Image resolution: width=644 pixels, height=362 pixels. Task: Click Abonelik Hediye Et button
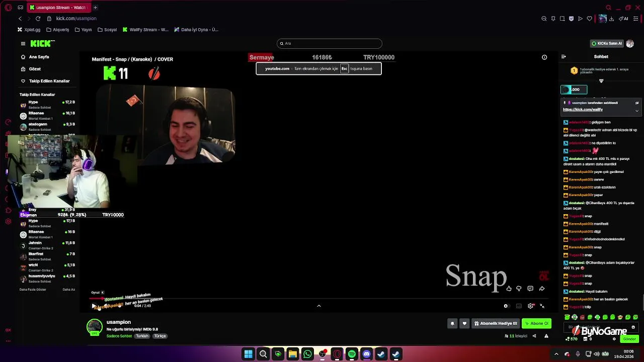click(496, 323)
